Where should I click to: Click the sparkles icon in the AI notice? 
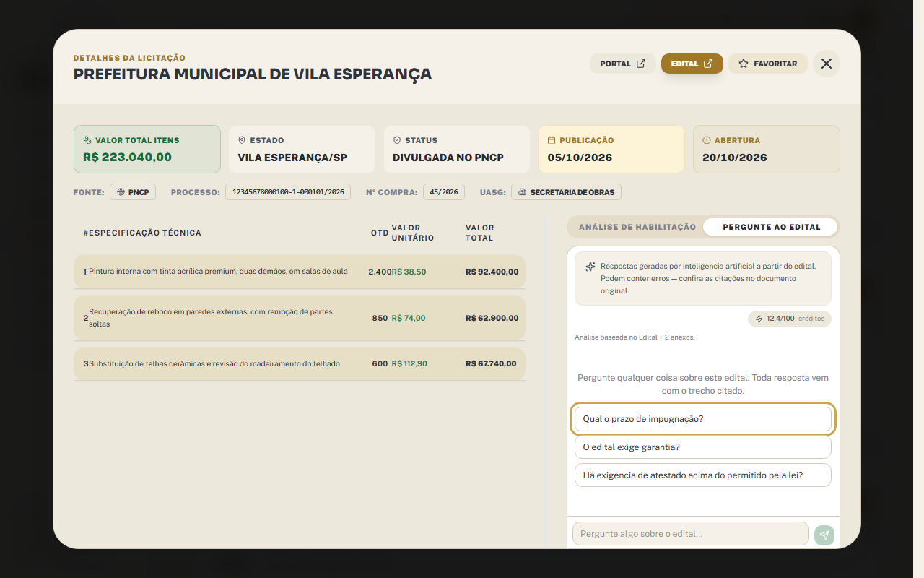click(590, 267)
